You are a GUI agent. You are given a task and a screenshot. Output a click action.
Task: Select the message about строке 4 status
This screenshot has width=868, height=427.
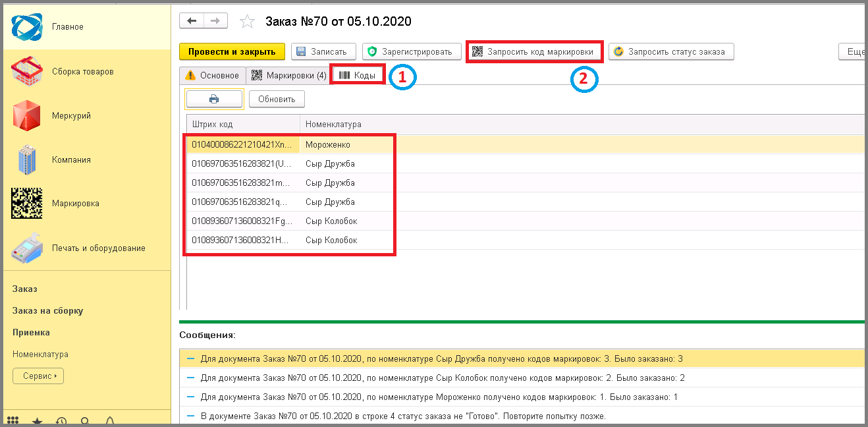(x=522, y=416)
